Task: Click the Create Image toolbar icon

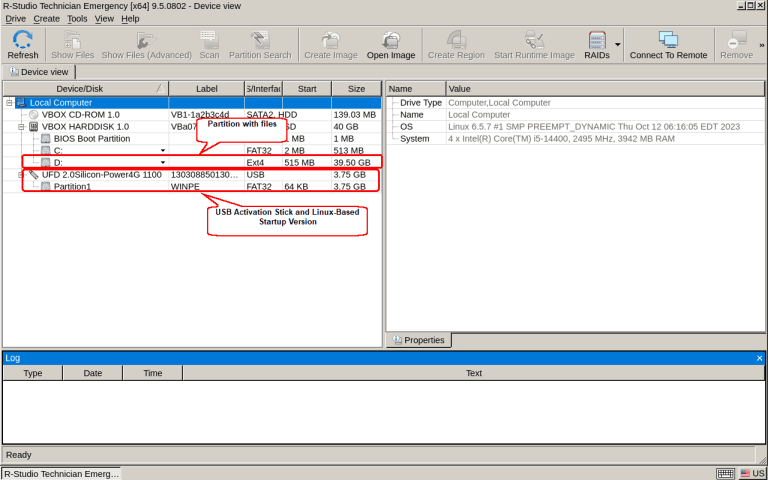Action: (330, 42)
